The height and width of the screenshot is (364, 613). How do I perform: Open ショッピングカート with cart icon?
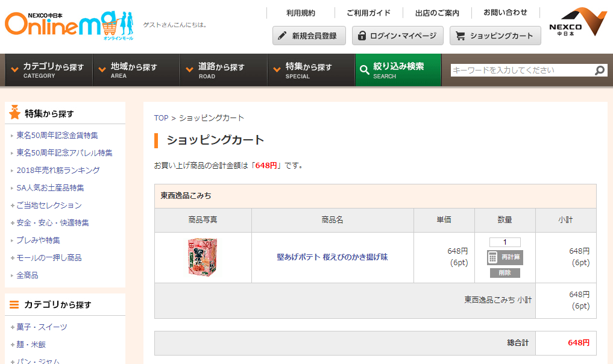495,36
